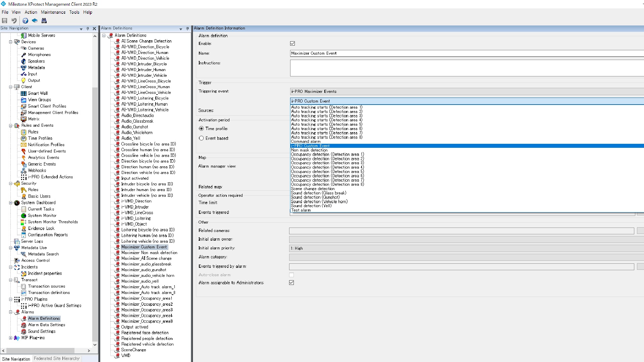The width and height of the screenshot is (644, 362).
Task: Select the Time profile radio button for activation period
Action: tap(201, 128)
